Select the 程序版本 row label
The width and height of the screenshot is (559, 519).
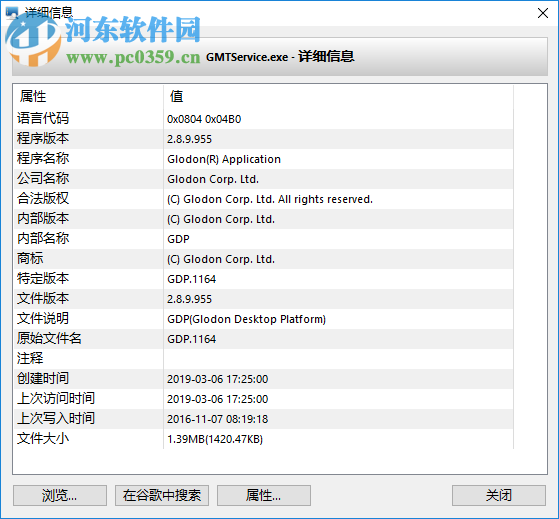point(43,138)
